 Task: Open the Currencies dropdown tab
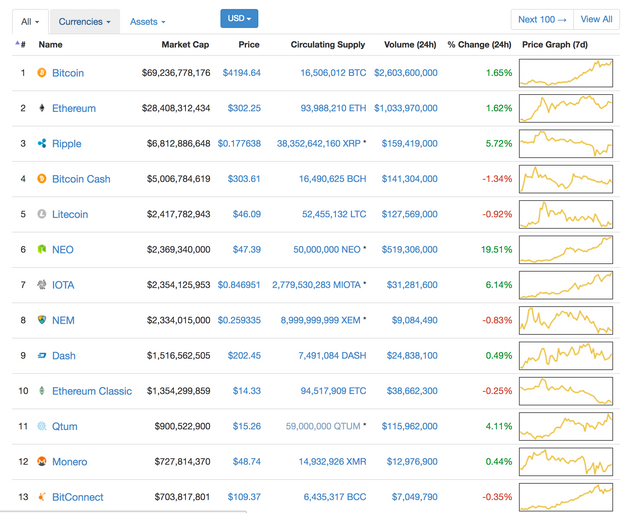click(x=84, y=22)
